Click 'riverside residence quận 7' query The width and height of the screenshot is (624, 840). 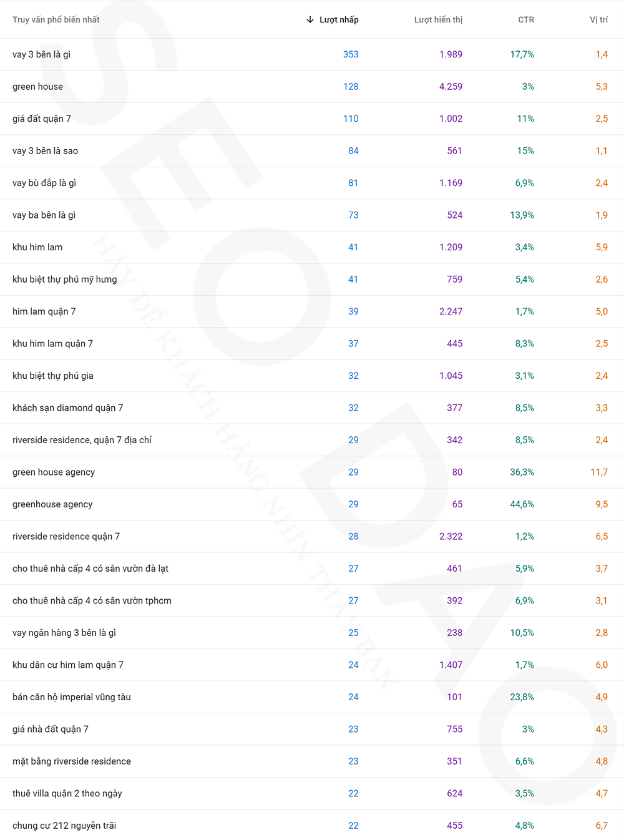pyautogui.click(x=66, y=537)
